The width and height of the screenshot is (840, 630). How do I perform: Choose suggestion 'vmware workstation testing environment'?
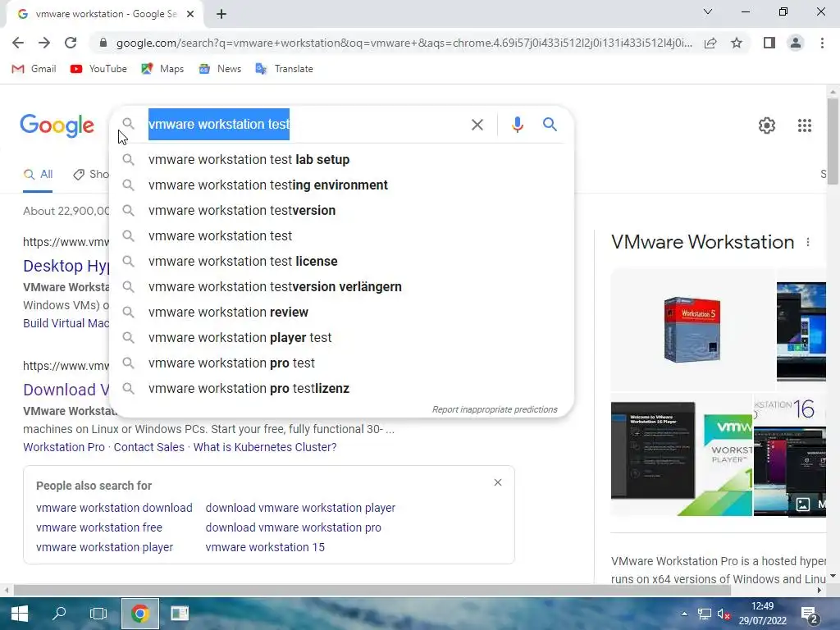coord(341,185)
